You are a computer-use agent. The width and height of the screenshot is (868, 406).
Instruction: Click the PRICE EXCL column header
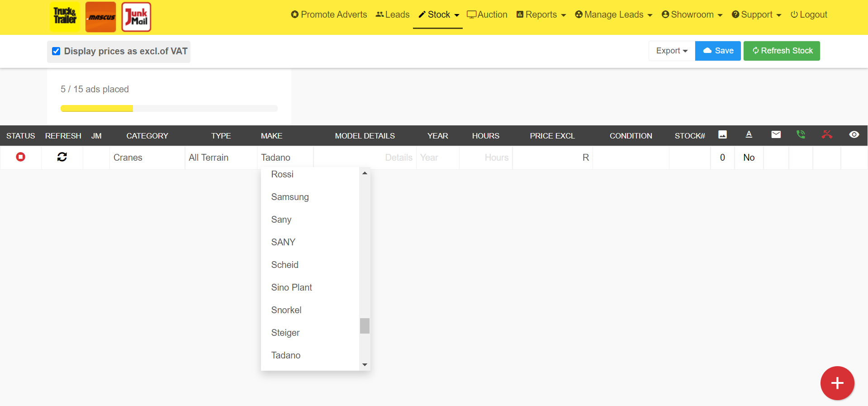click(x=552, y=136)
